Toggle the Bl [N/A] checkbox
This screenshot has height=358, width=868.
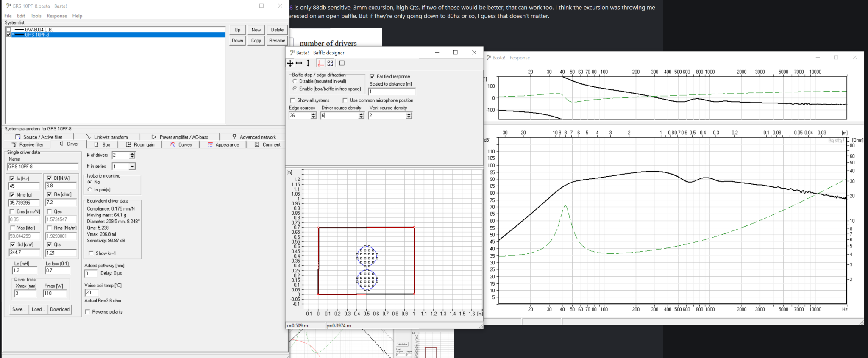49,178
